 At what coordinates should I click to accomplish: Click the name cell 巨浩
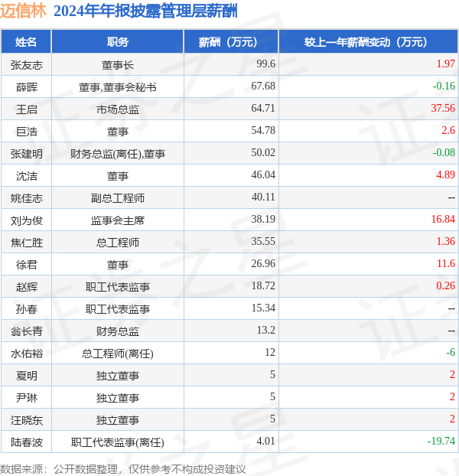27,132
